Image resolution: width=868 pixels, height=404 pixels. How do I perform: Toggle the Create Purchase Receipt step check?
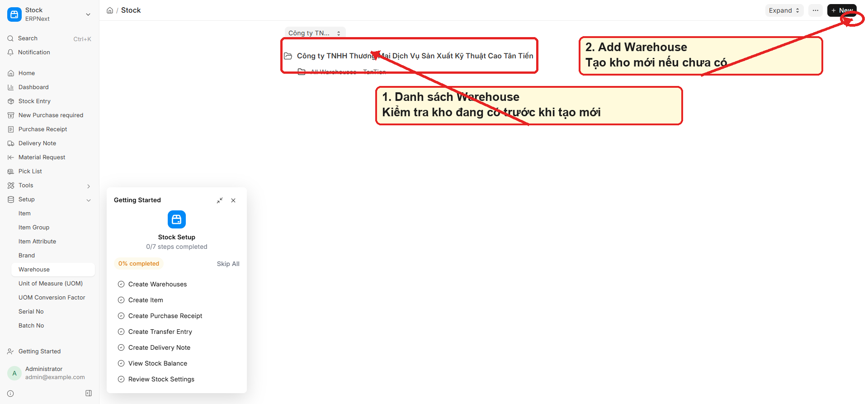[121, 316]
